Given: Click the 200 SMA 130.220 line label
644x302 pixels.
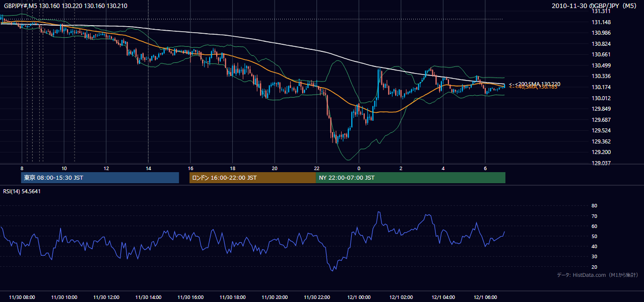Looking at the screenshot, I should [539, 84].
